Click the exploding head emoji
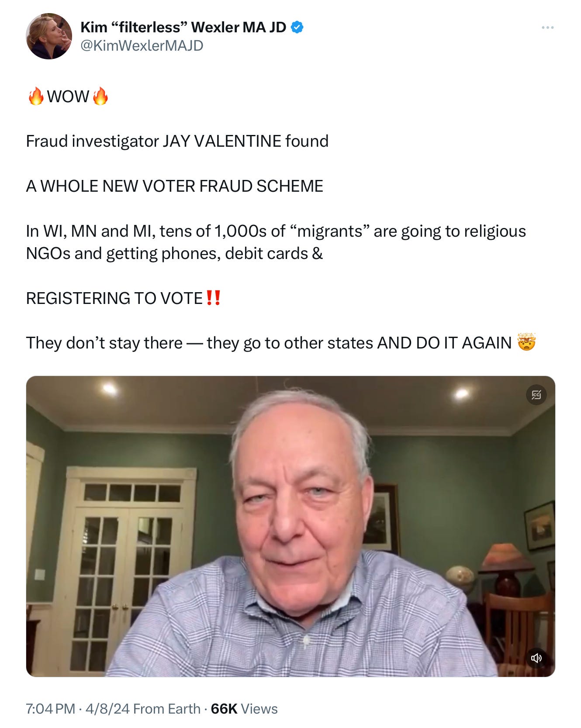581x728 pixels. click(x=526, y=342)
